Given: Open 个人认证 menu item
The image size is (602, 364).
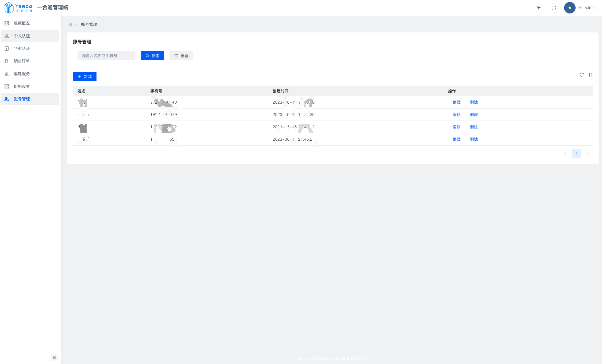Looking at the screenshot, I should click(x=22, y=36).
